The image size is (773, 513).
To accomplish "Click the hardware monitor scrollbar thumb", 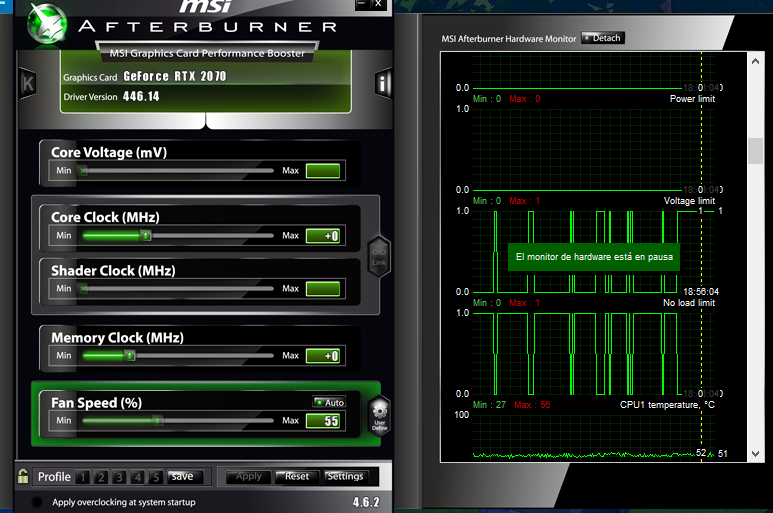I will pyautogui.click(x=755, y=151).
